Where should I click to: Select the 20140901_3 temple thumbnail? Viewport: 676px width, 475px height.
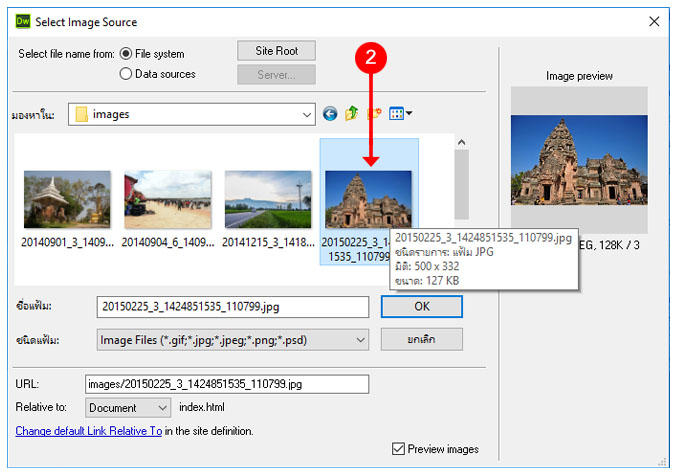click(66, 200)
